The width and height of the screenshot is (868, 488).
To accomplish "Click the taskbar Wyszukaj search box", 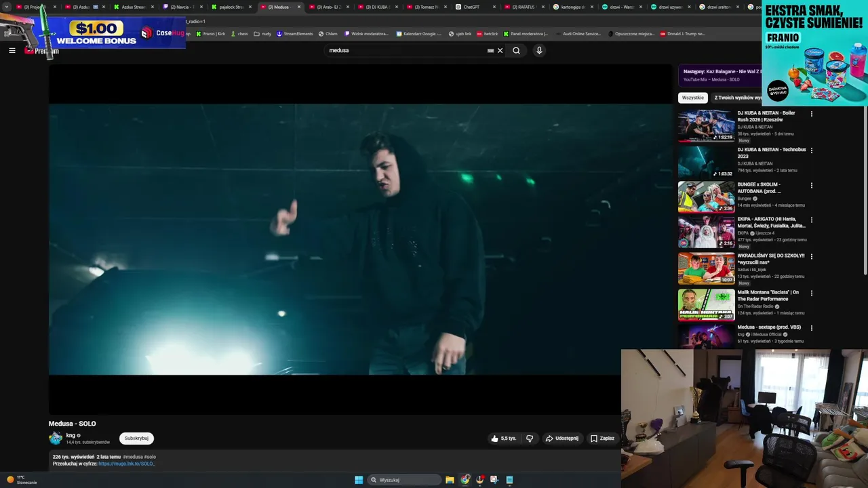I will point(405,480).
